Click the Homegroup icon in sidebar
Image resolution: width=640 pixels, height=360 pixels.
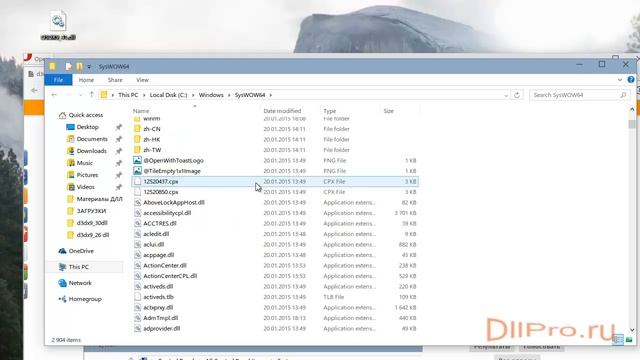[x=62, y=299]
